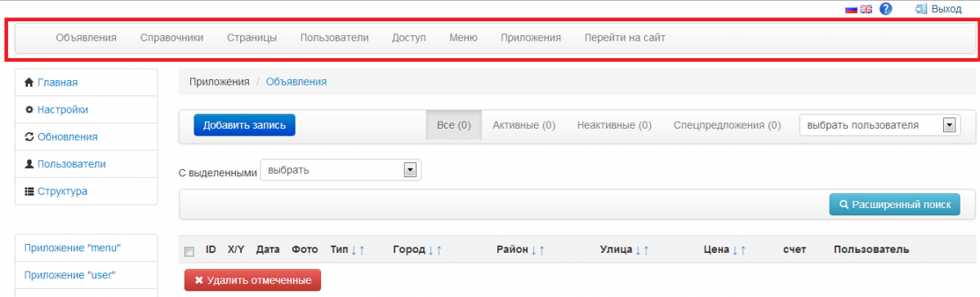Screen dimensions: 980x297
Task: Sort Улица column descending with down arrow
Action: tap(638, 250)
